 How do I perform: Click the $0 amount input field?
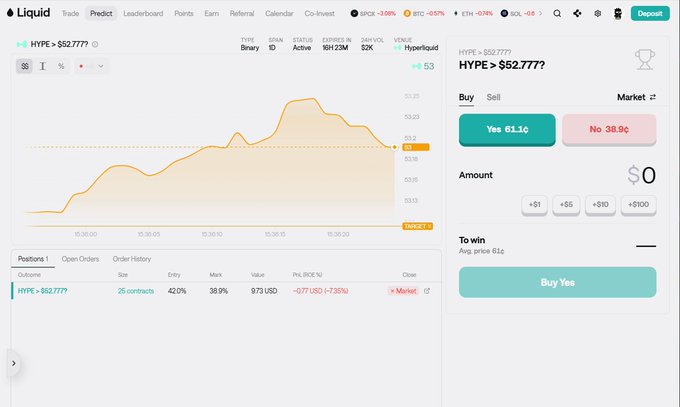pyautogui.click(x=641, y=175)
